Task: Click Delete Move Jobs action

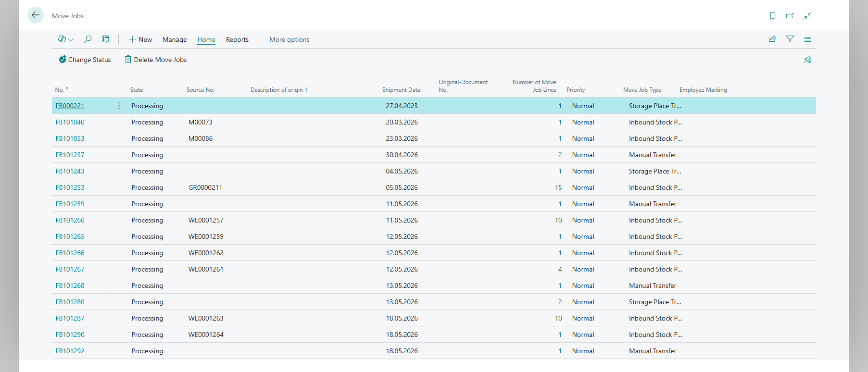Action: 156,60
